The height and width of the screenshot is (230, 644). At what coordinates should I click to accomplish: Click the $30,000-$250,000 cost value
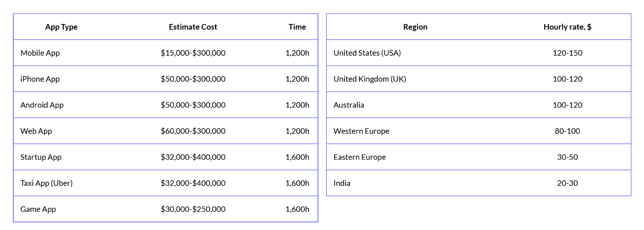(x=193, y=209)
